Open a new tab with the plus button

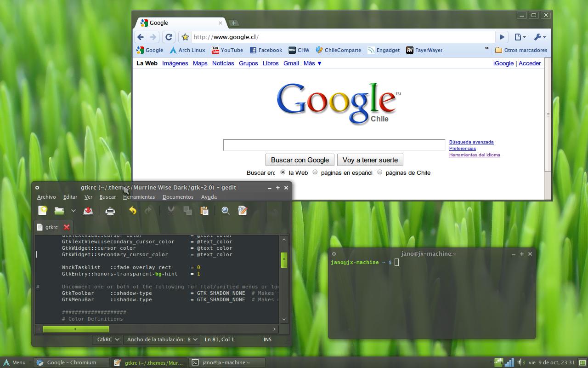pyautogui.click(x=233, y=23)
